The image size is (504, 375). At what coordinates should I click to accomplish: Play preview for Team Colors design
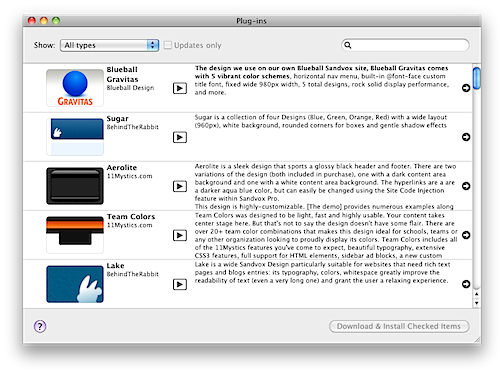point(180,235)
